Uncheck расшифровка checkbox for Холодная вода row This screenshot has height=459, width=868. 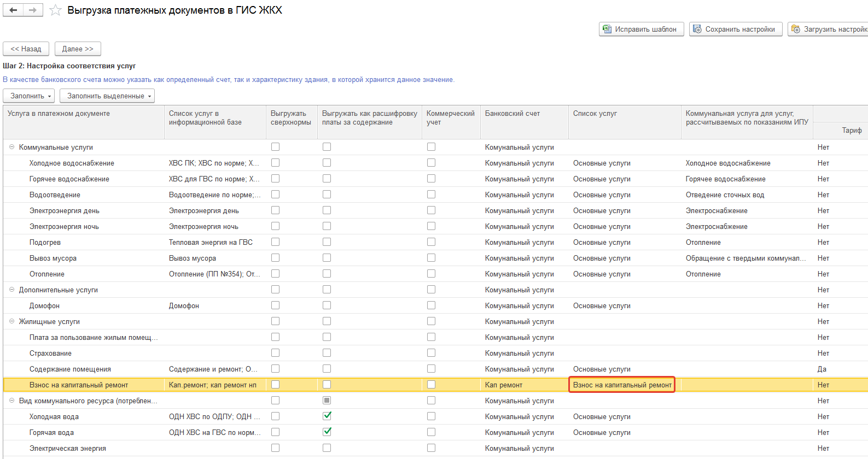(x=327, y=416)
